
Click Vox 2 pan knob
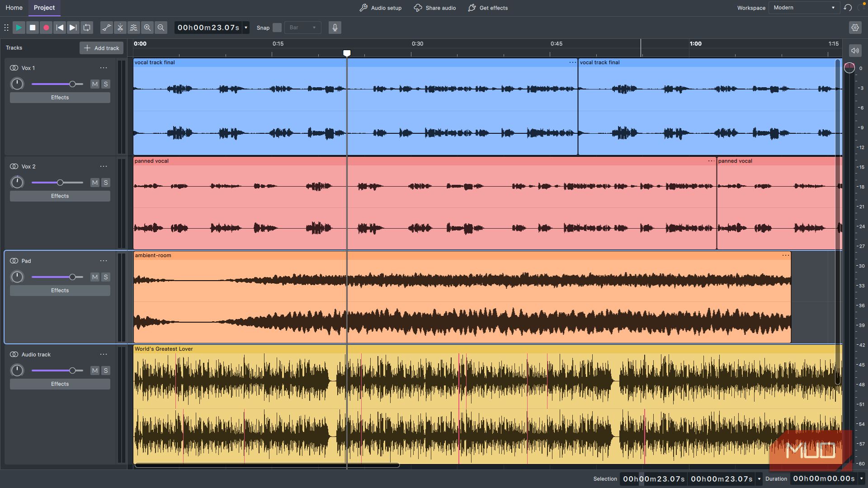(17, 183)
